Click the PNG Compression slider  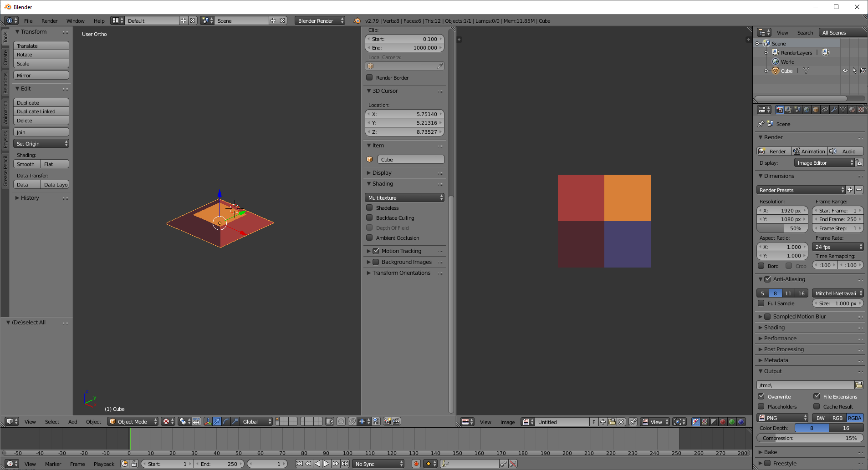tap(810, 438)
